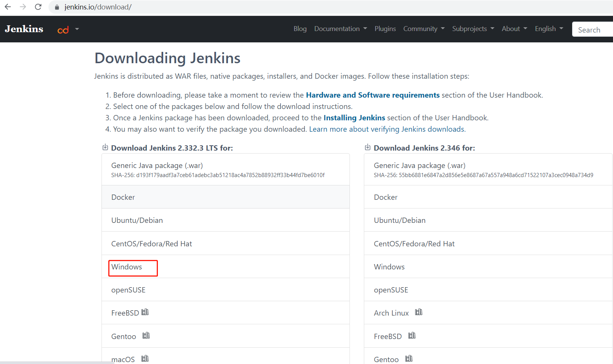The image size is (613, 364).
Task: Open the Blog menu item
Action: pos(300,29)
